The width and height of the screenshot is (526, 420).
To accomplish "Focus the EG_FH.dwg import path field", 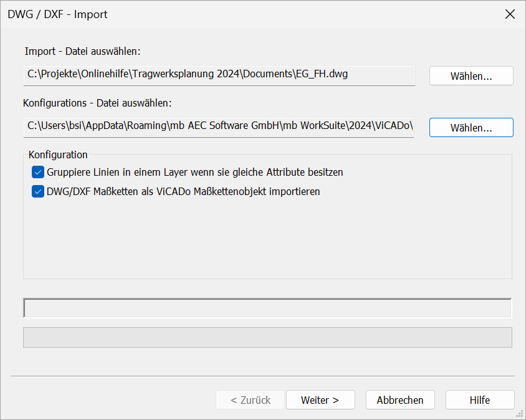I will tap(219, 76).
